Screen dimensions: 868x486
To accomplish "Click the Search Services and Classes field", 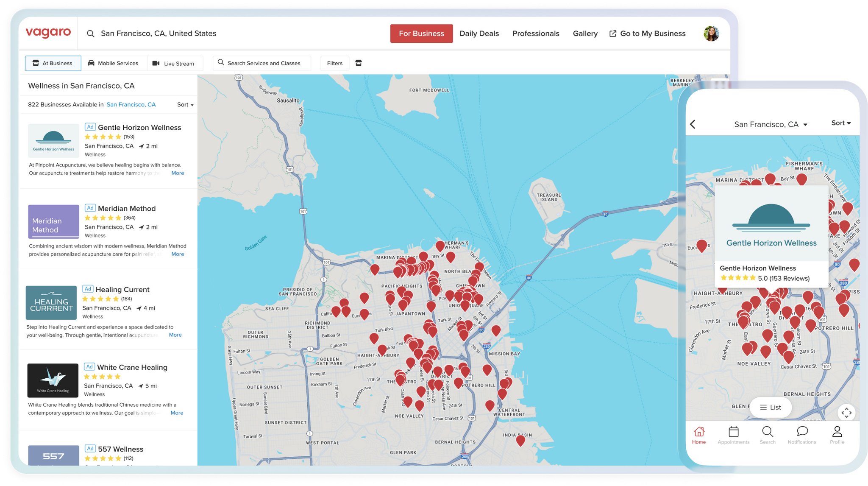I will [262, 63].
